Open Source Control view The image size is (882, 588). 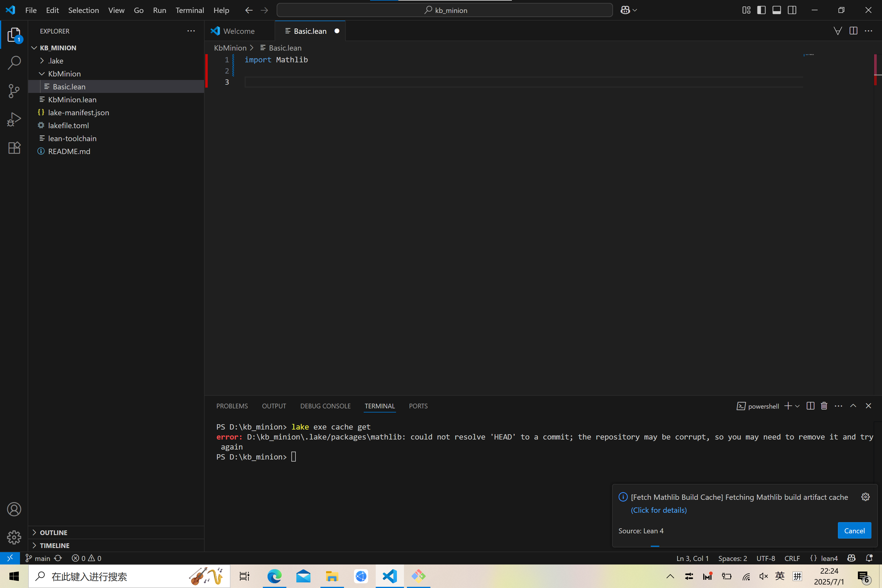(x=14, y=91)
